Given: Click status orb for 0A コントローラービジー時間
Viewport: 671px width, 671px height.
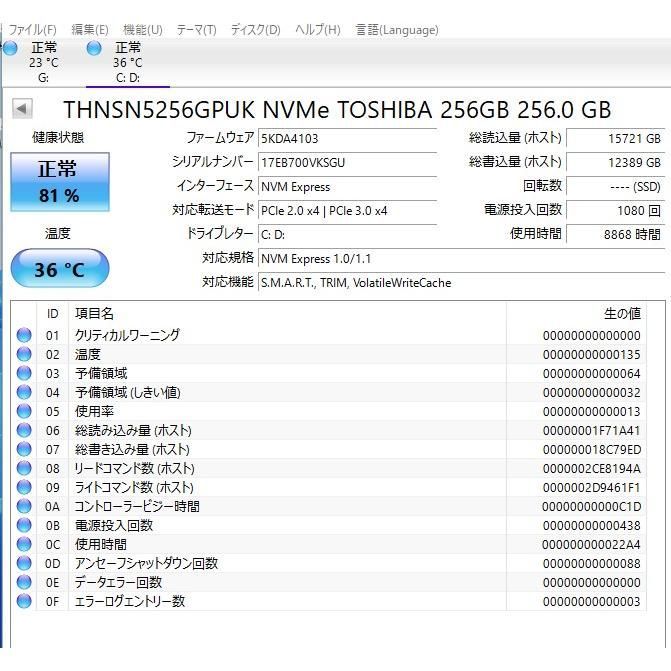Looking at the screenshot, I should tap(24, 506).
